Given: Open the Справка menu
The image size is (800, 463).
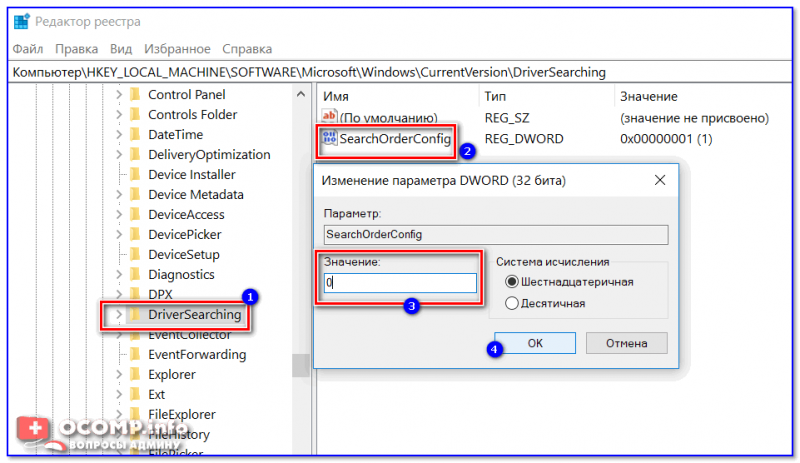Looking at the screenshot, I should pyautogui.click(x=247, y=49).
